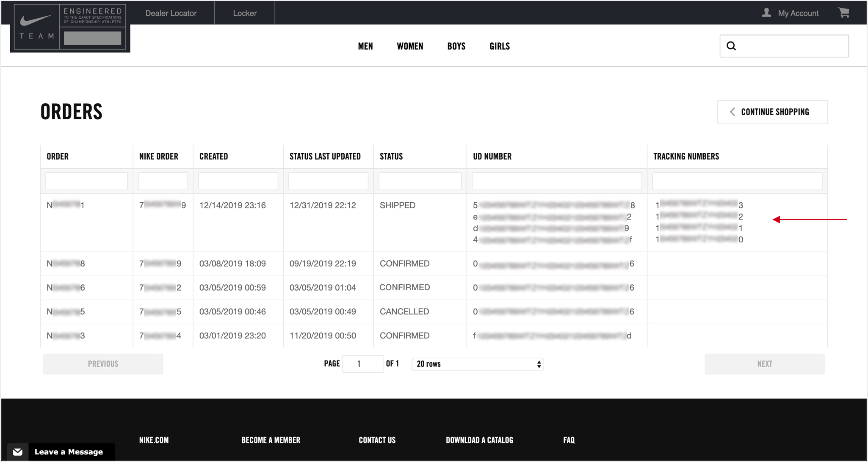Screen dimensions: 868x462
Task: Click the Become a Member link
Action: point(271,440)
